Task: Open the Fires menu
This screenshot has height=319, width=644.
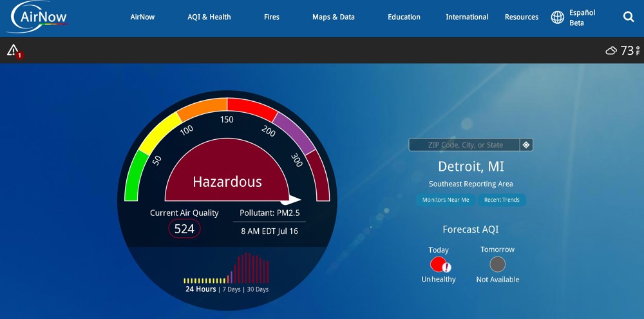Action: click(272, 17)
